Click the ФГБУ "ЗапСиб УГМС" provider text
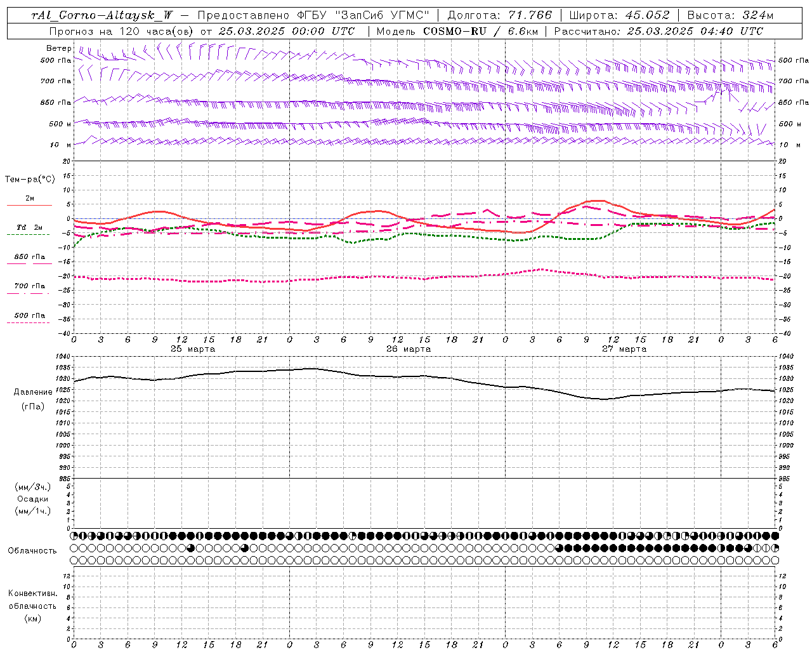812x650 pixels. tap(363, 15)
